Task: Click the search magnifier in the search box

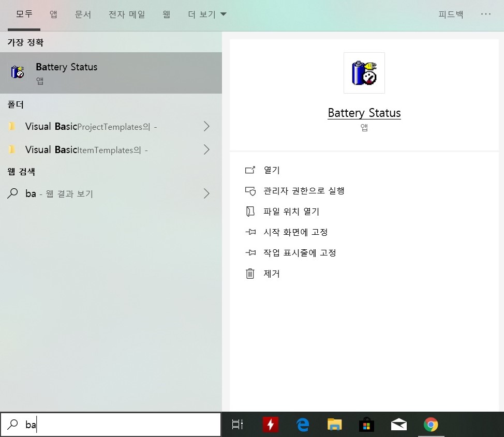Action: [x=13, y=424]
